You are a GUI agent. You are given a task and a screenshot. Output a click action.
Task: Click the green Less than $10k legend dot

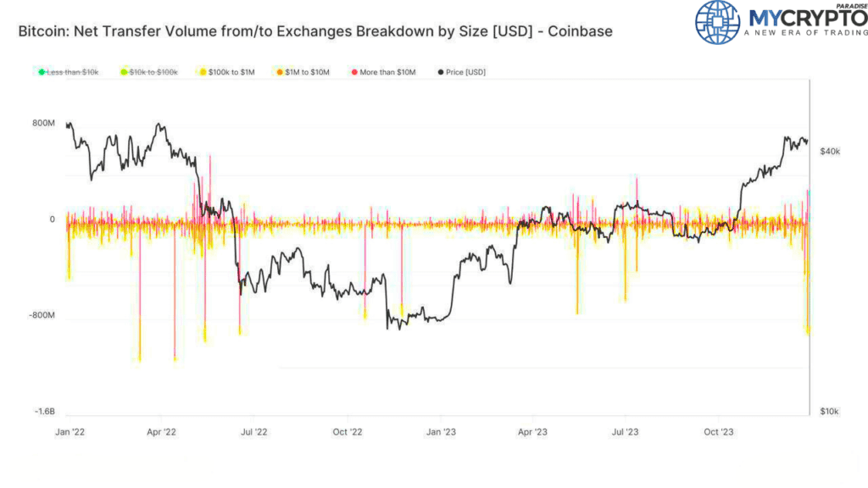[42, 72]
